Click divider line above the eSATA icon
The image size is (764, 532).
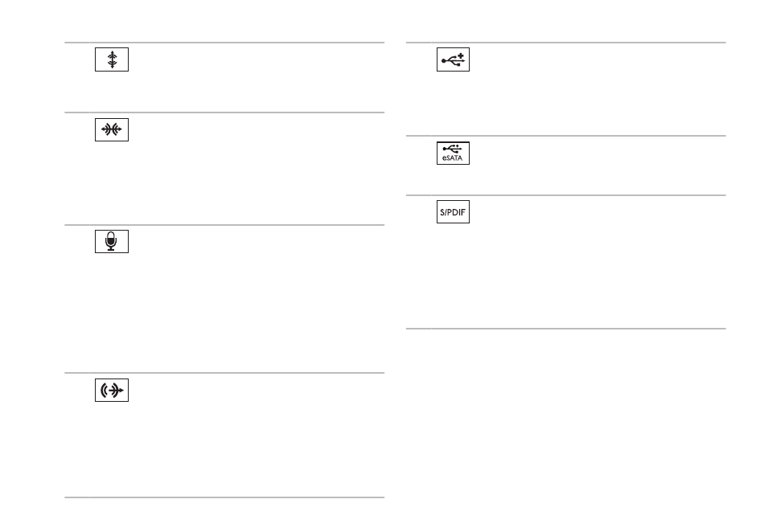(565, 136)
